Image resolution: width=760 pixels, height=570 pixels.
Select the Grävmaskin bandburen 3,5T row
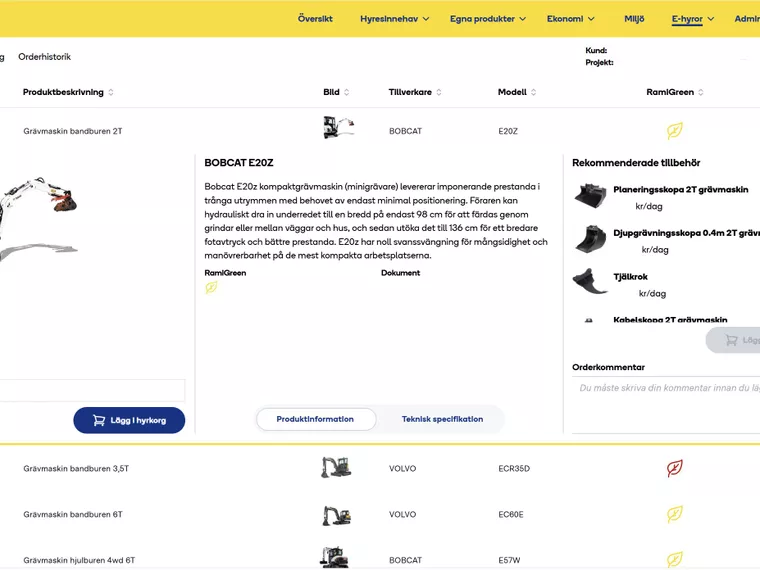380,469
